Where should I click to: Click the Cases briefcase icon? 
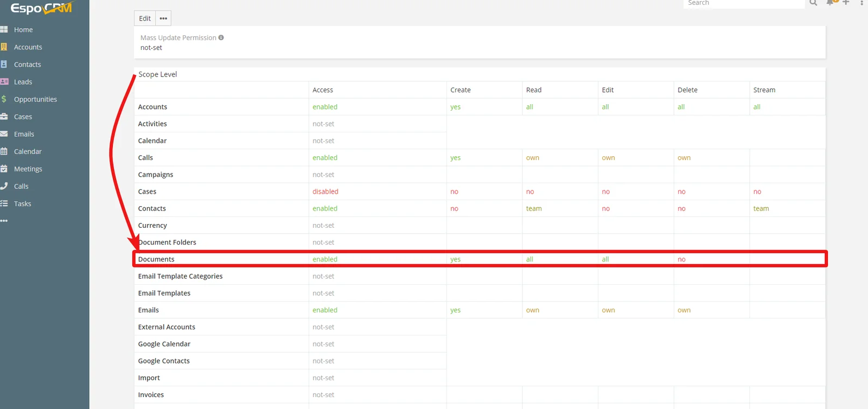point(4,116)
